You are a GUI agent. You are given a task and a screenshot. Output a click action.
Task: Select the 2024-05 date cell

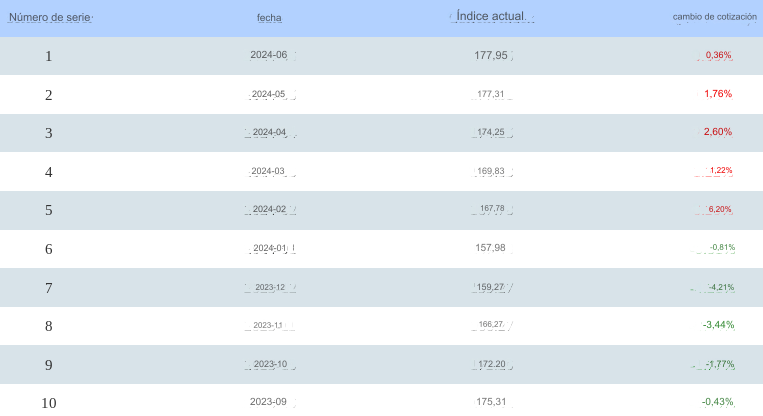[x=269, y=94]
